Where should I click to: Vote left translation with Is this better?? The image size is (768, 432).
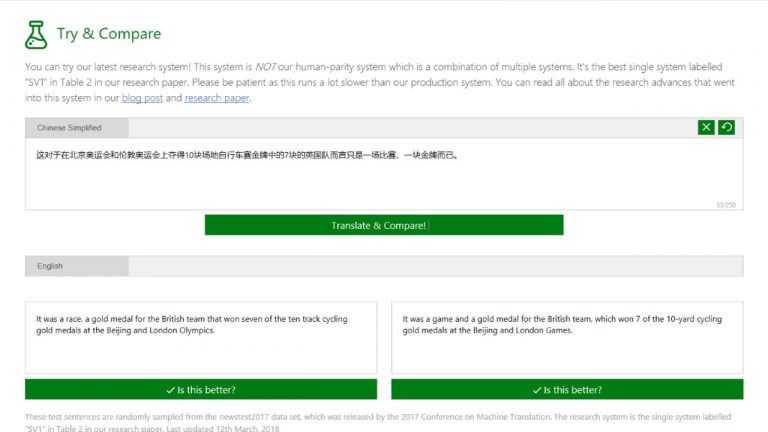tap(201, 389)
